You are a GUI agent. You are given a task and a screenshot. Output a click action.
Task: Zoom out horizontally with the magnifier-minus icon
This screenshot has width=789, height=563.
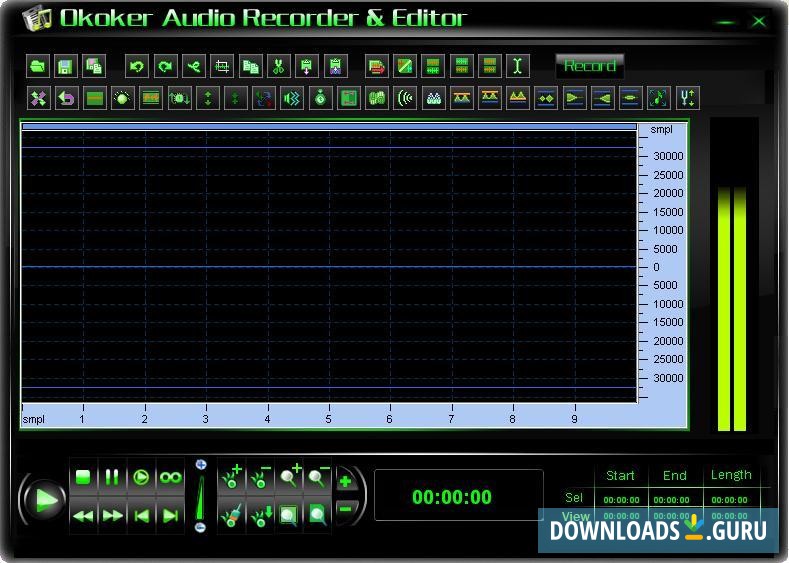(x=318, y=476)
